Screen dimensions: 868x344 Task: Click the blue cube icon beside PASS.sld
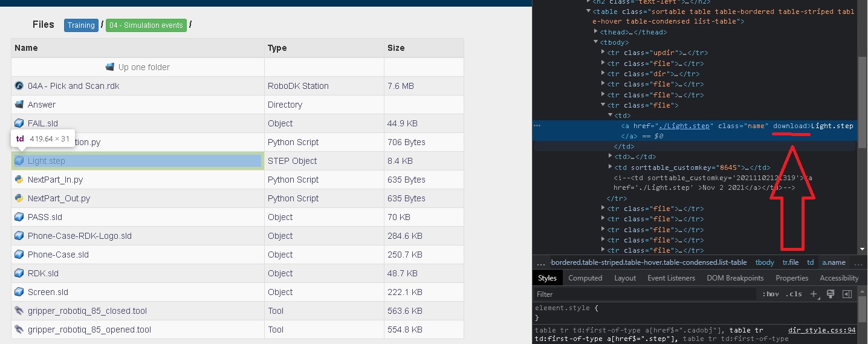point(19,217)
